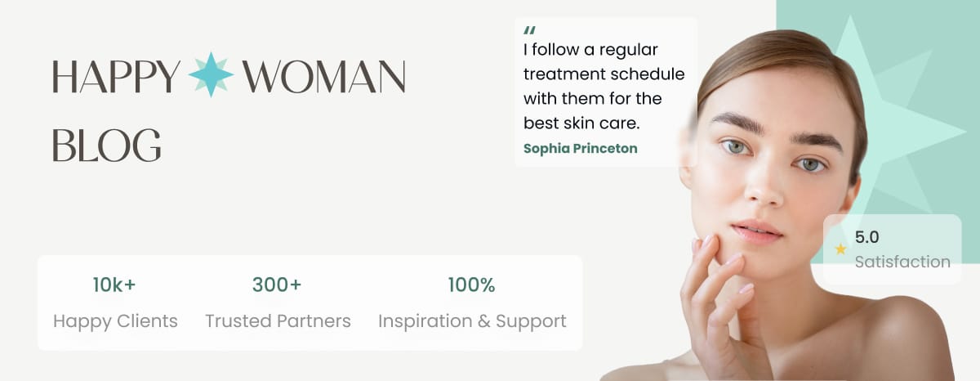Click the Inspiration & Support label
This screenshot has width=980, height=381.
pos(472,321)
